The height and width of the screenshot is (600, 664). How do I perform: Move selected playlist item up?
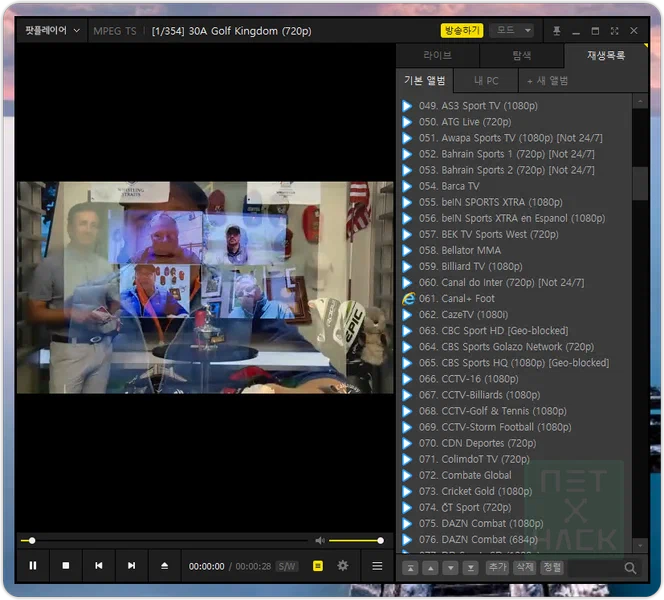(x=431, y=568)
